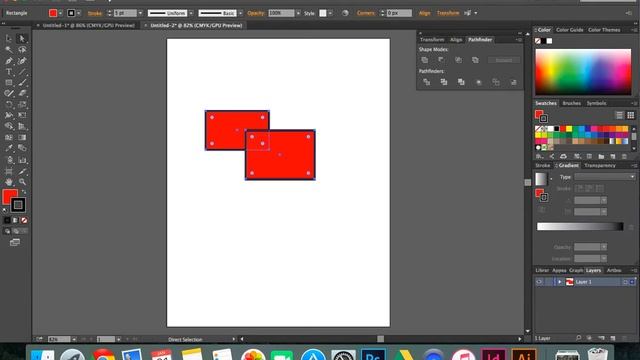Click the Trim pathfinder icon

click(x=444, y=82)
